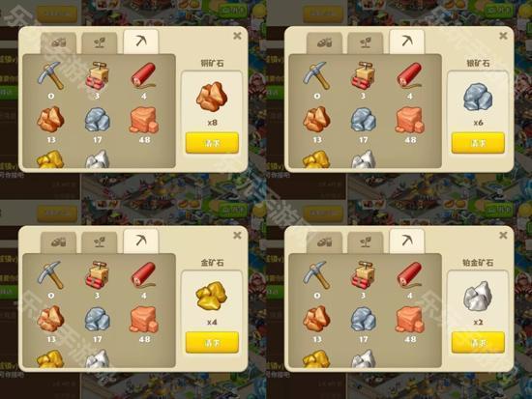Click the yellow button under gold ore x4

pyautogui.click(x=212, y=342)
